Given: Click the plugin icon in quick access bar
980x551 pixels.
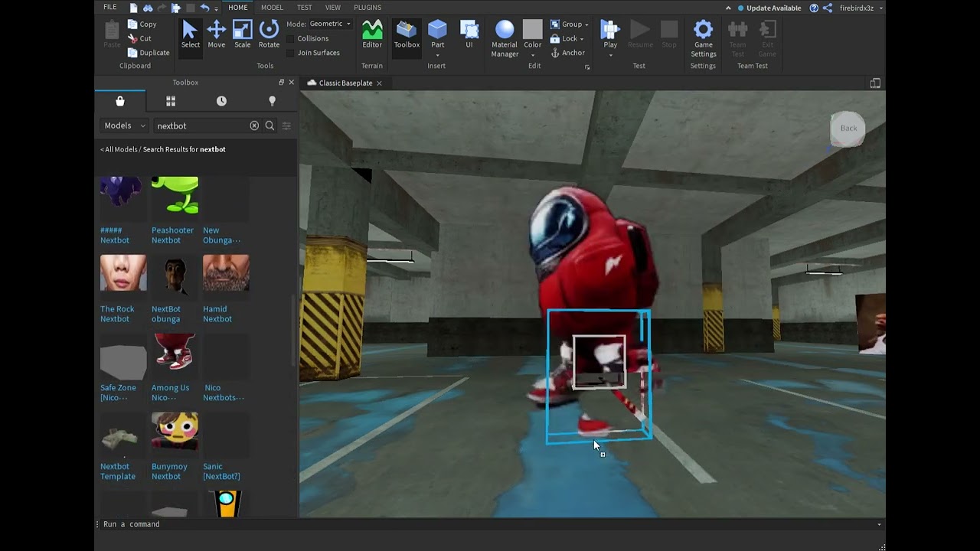Looking at the screenshot, I should point(176,8).
